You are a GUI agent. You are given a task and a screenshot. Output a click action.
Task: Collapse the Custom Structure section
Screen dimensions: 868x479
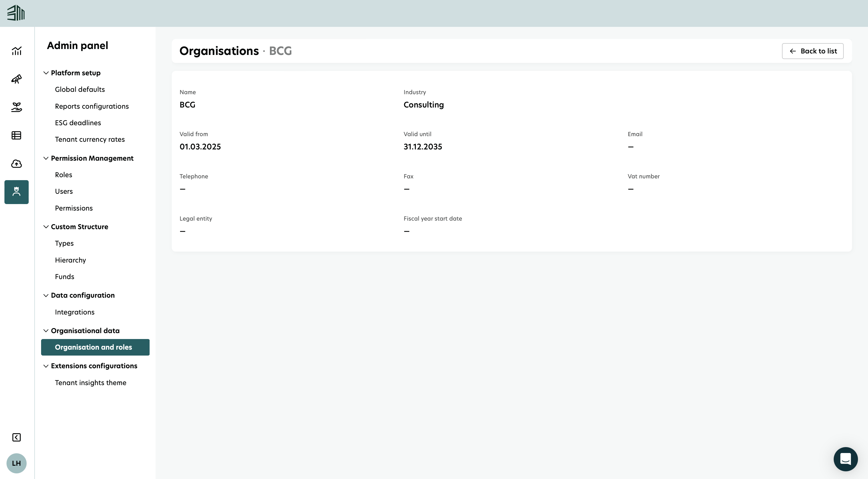(x=46, y=227)
